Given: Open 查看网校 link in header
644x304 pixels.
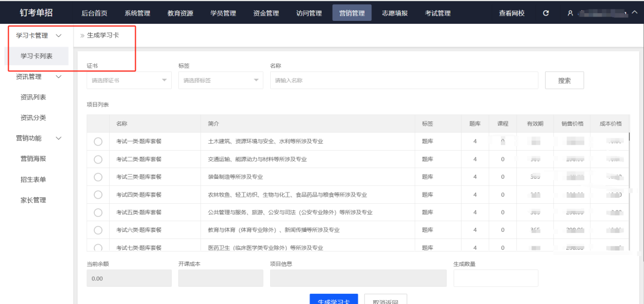Looking at the screenshot, I should tap(512, 13).
